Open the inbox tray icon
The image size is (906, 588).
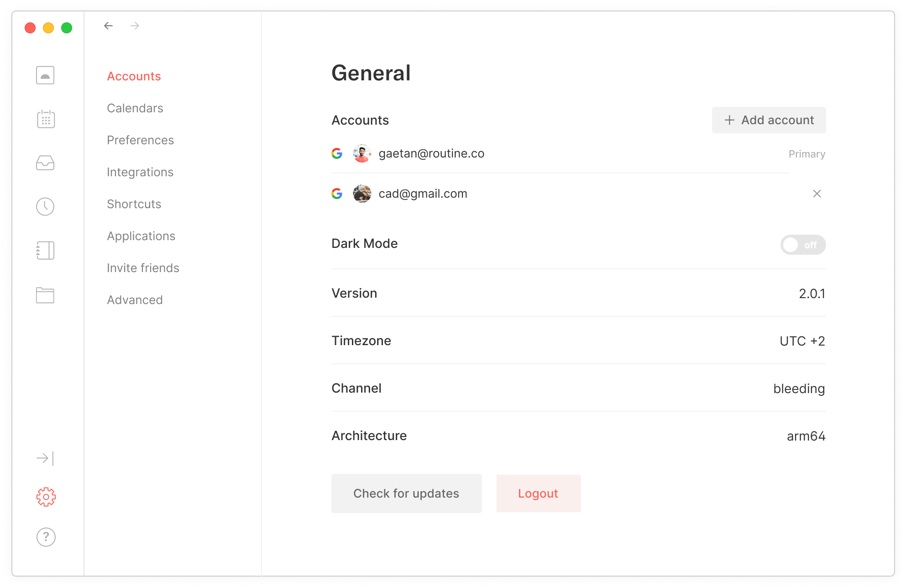45,163
